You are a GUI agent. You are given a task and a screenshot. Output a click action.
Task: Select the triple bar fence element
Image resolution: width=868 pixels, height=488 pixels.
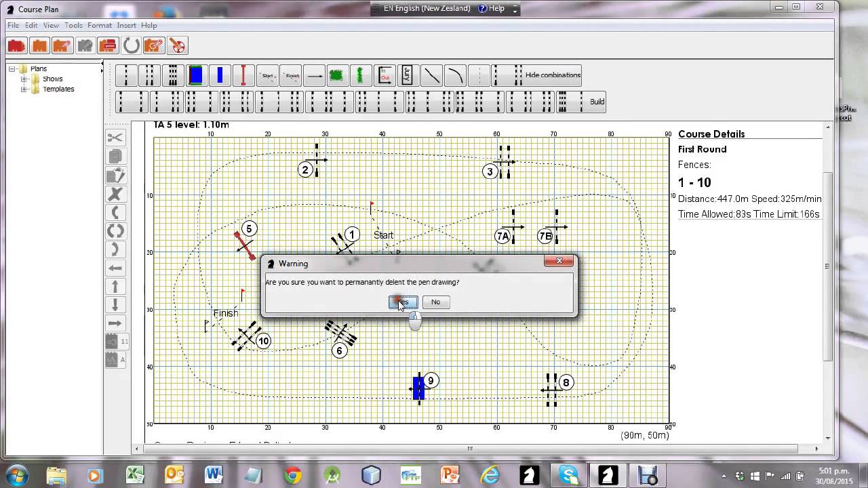coord(173,75)
